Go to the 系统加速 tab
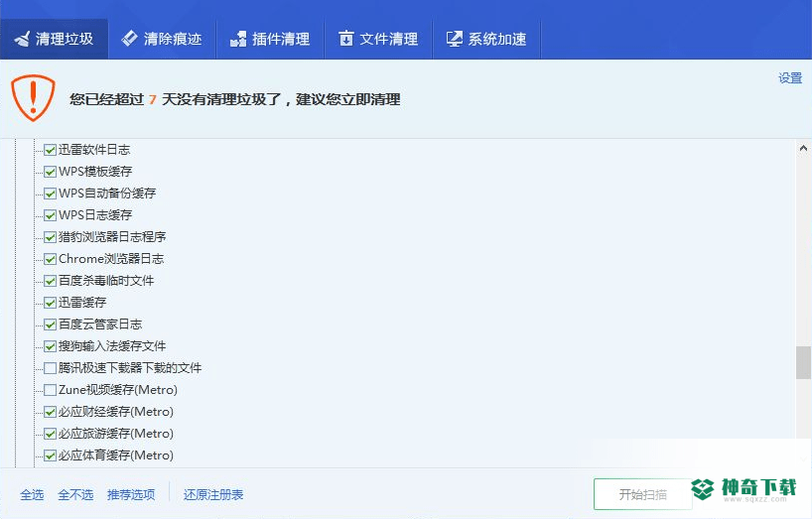This screenshot has width=812, height=519. click(486, 39)
